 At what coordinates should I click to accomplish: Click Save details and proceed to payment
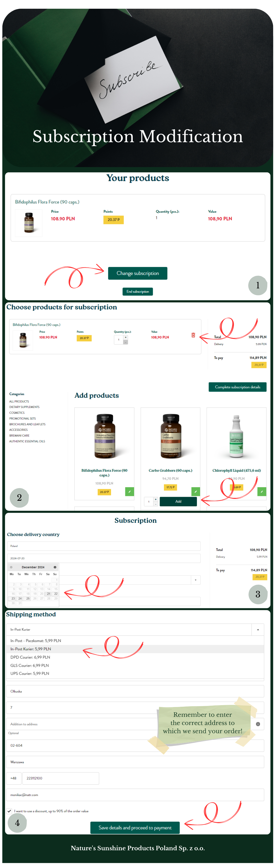[x=135, y=827]
